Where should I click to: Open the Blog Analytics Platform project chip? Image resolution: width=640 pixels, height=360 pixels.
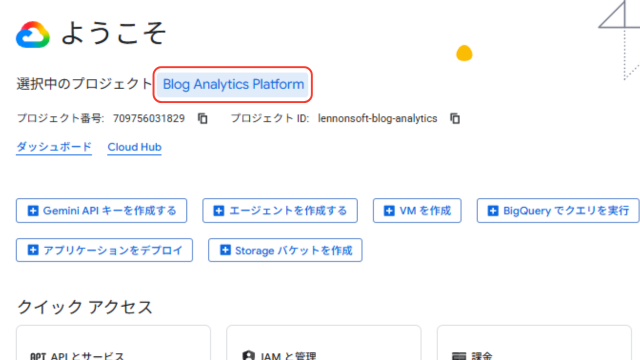click(233, 84)
